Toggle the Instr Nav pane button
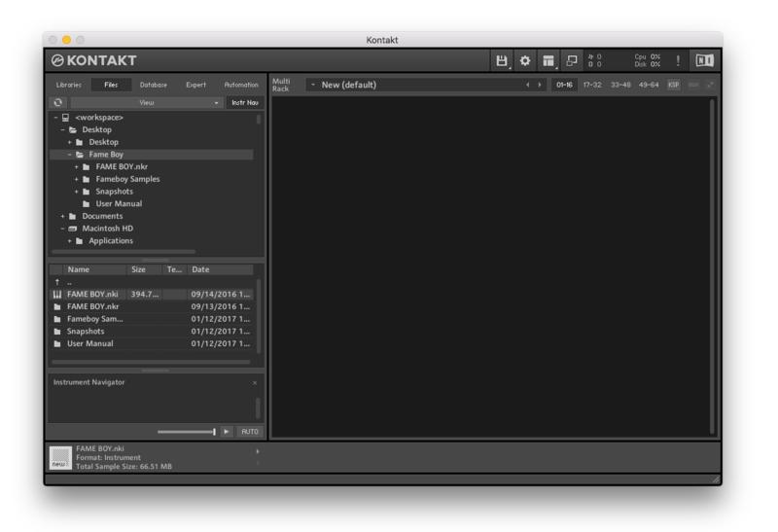This screenshot has width=778, height=532. point(244,102)
